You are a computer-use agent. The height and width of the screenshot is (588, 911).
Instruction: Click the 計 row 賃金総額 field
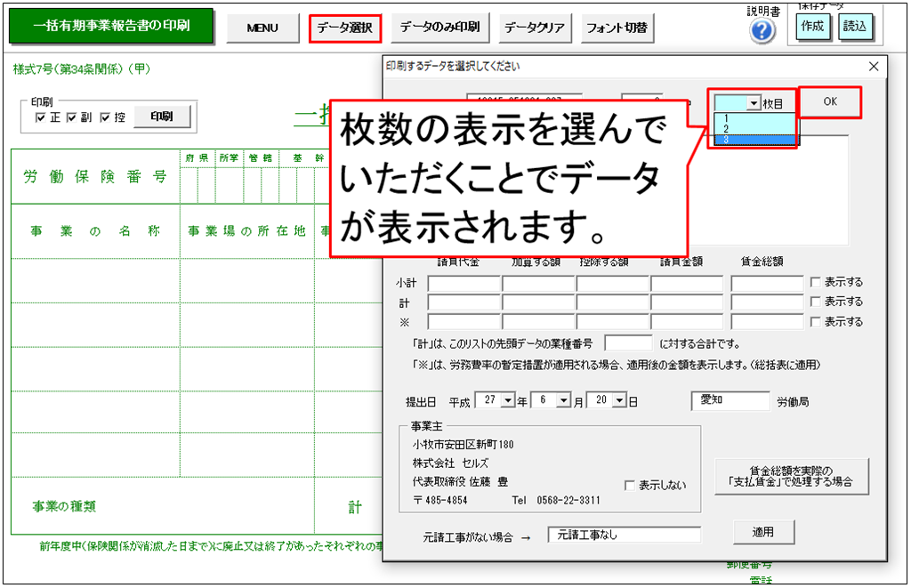pyautogui.click(x=767, y=302)
